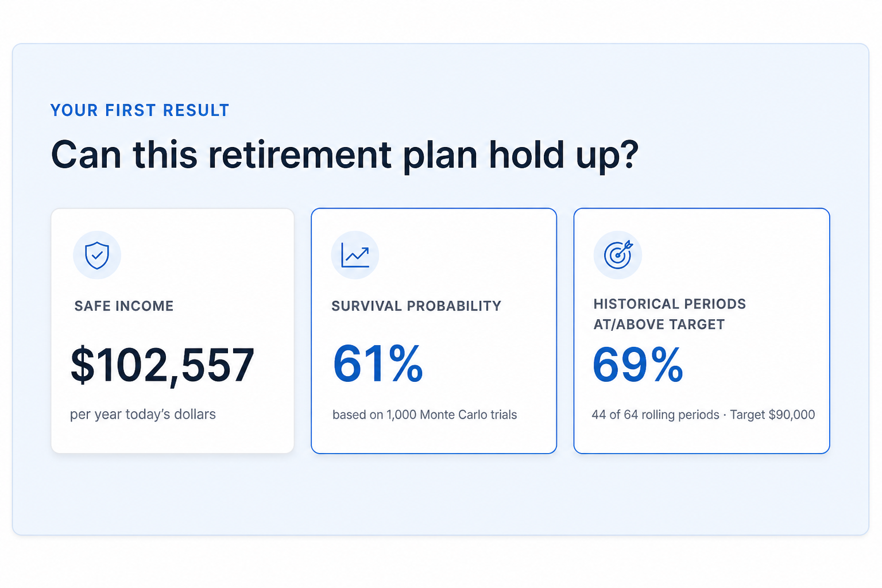Click the percent sign beside 61

405,363
